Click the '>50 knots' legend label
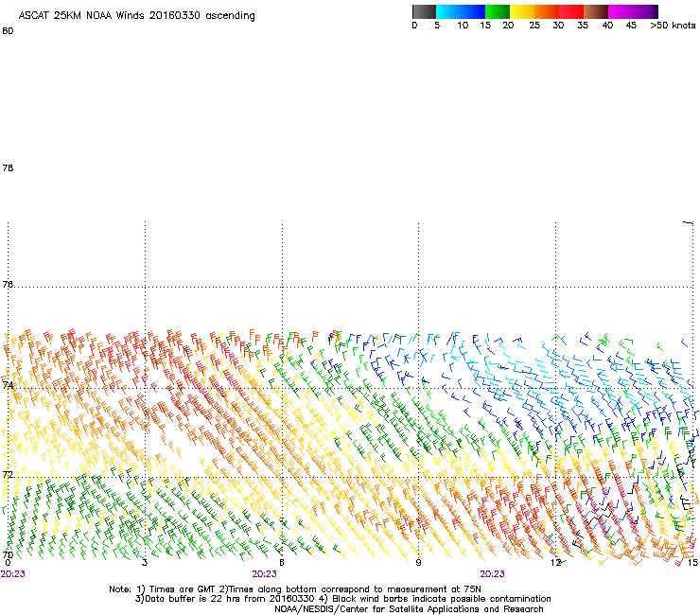 (x=673, y=26)
